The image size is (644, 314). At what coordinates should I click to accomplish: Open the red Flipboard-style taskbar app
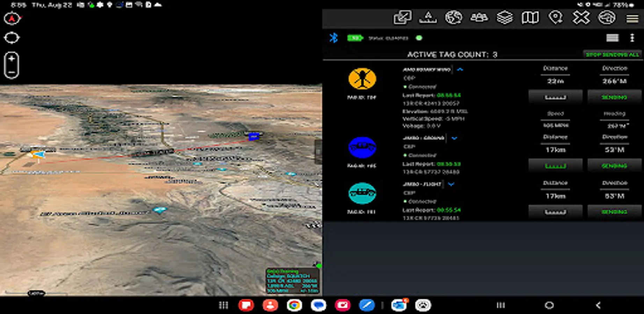pos(246,305)
